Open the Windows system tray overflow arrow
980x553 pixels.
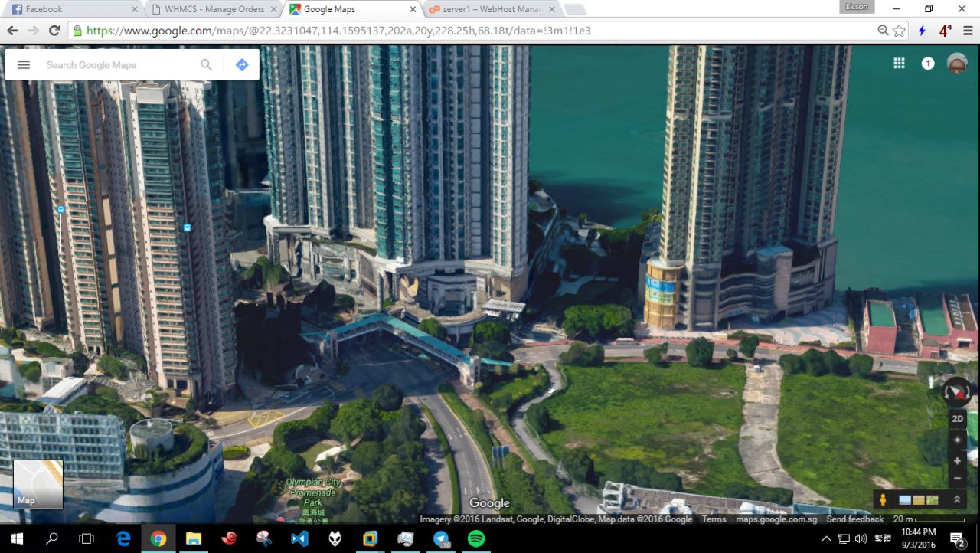826,538
